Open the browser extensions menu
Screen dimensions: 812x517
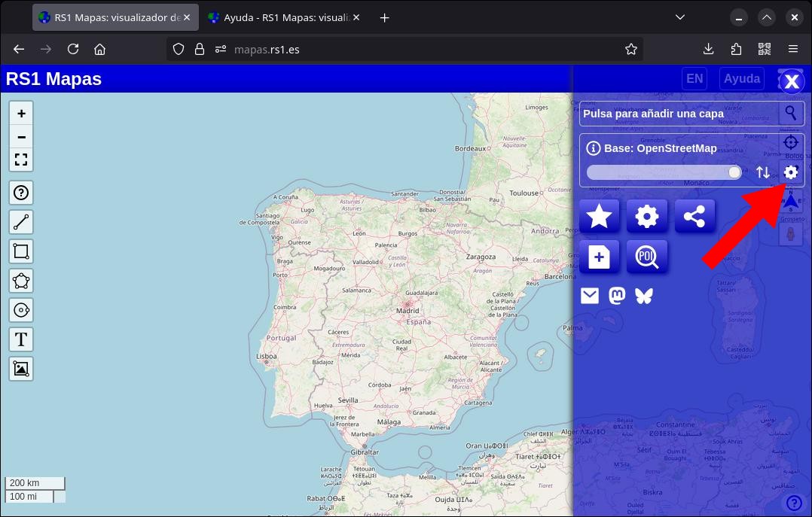point(736,49)
